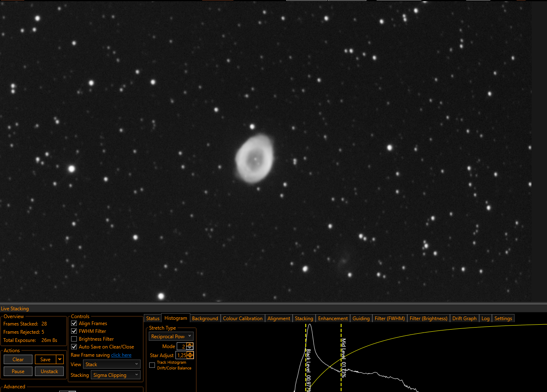Open the Drift Graph tab
The width and height of the screenshot is (547, 392).
pos(464,319)
